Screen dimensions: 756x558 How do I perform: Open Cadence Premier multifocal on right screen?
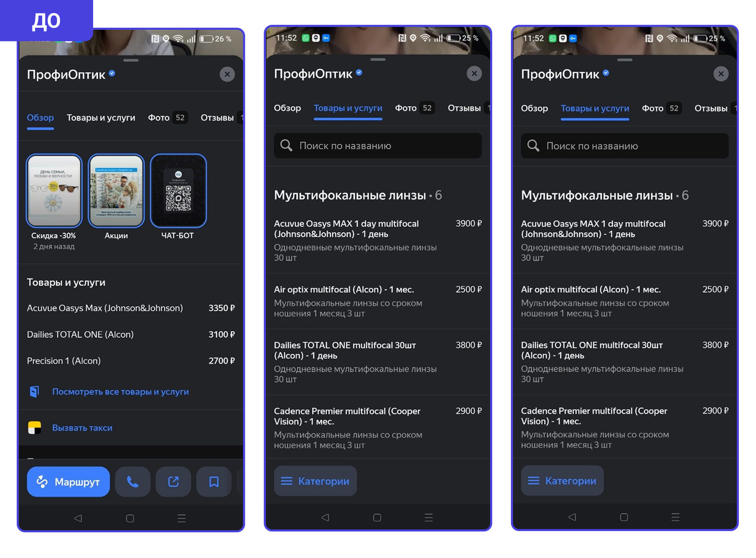pyautogui.click(x=625, y=427)
